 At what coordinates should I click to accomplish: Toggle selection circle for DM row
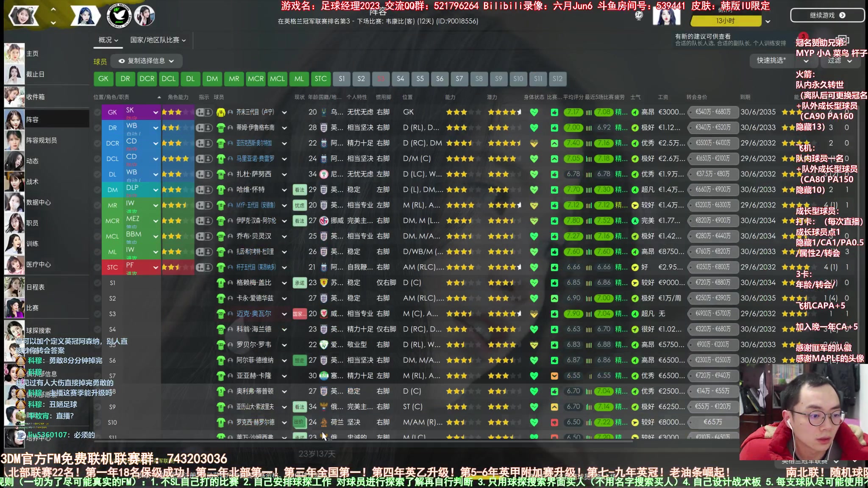click(97, 190)
